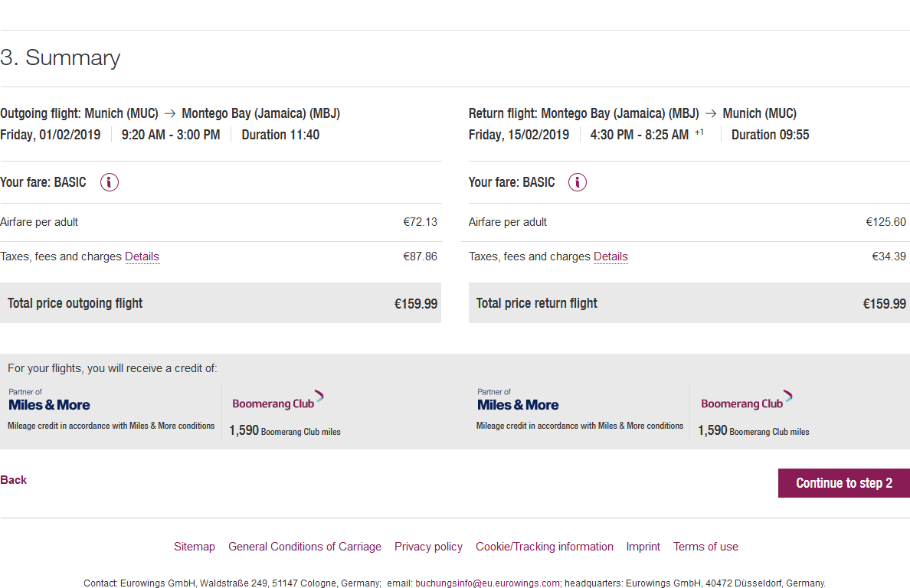
Task: Open the Privacy policy link
Action: 428,546
